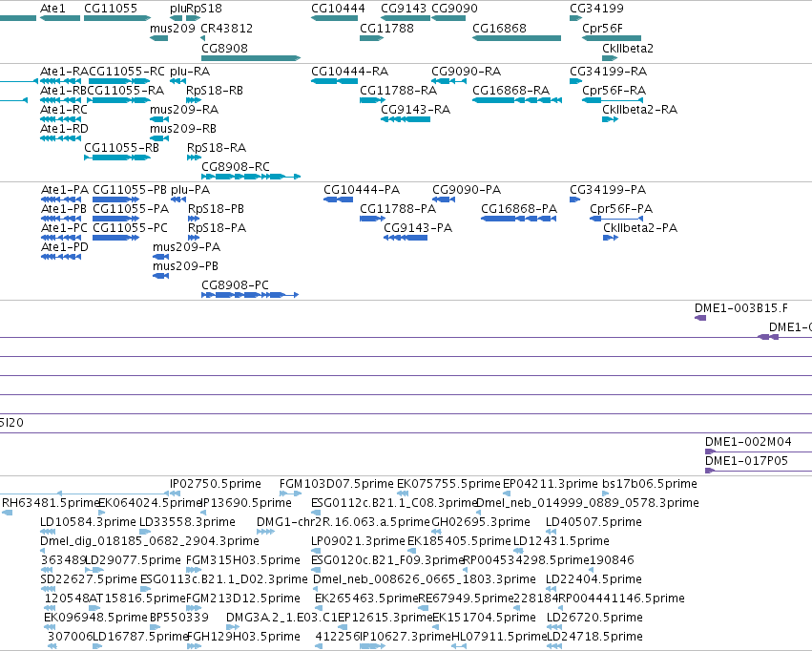The image size is (812, 651).
Task: Click transcript CG11055-RB
Action: [x=117, y=157]
